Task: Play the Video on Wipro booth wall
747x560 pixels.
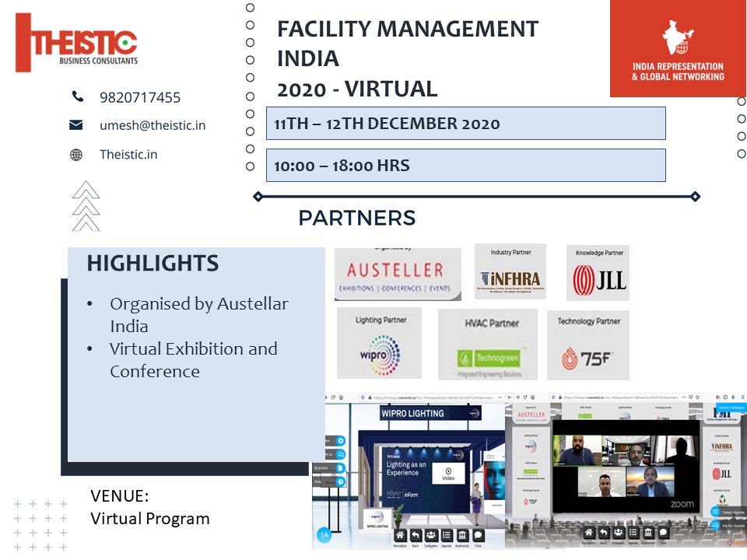Action: coord(448,471)
